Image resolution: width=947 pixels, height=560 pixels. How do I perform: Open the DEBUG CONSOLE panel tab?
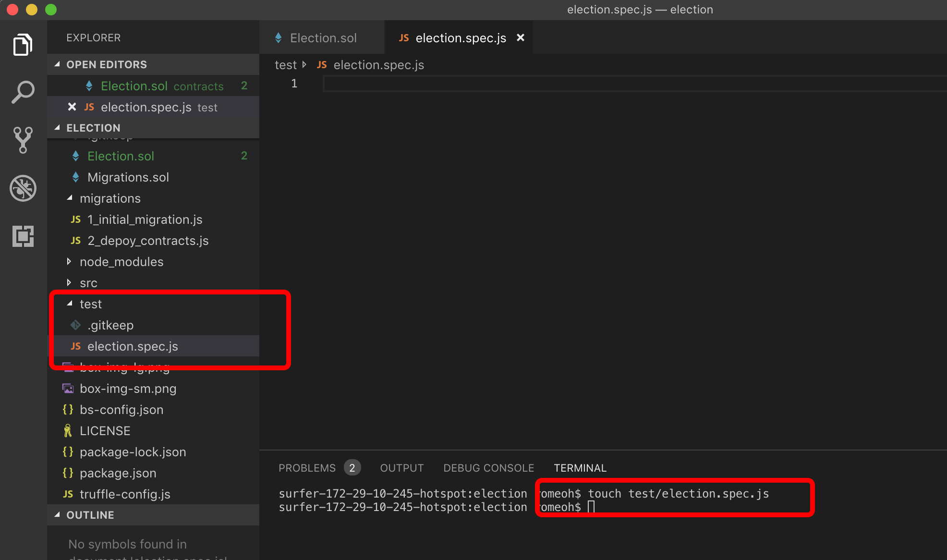pyautogui.click(x=488, y=468)
